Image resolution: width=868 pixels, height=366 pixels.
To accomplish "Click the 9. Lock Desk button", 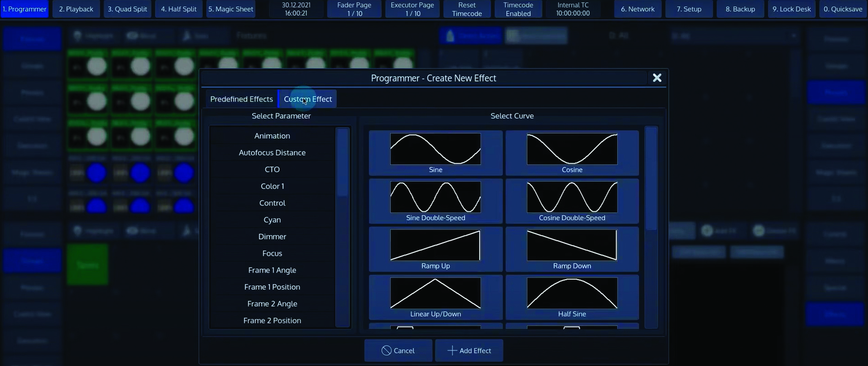I will [792, 9].
